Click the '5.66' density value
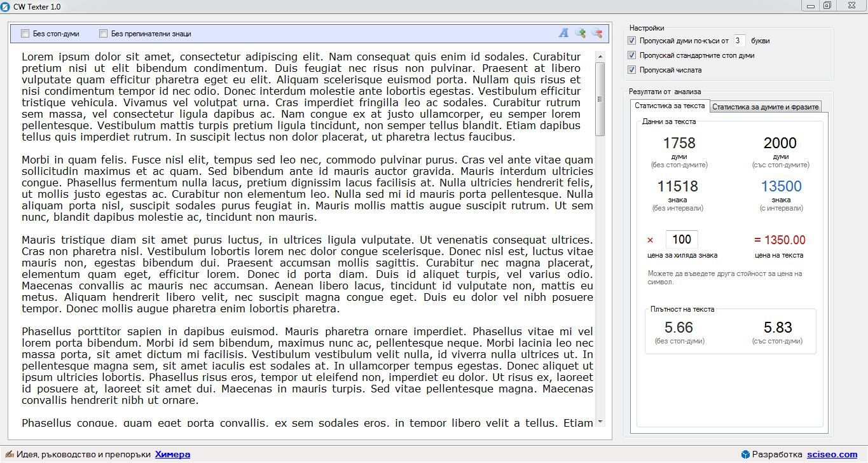The image size is (868, 463). coord(679,328)
